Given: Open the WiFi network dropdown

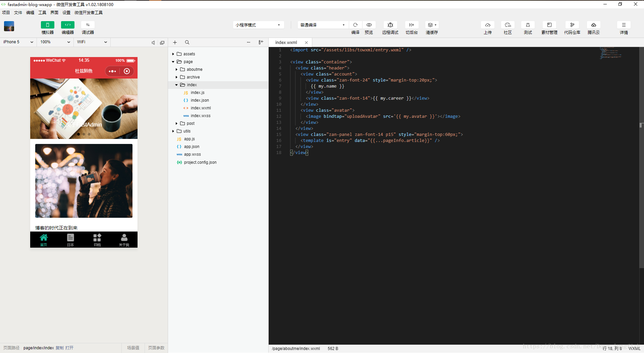Looking at the screenshot, I should click(x=92, y=42).
